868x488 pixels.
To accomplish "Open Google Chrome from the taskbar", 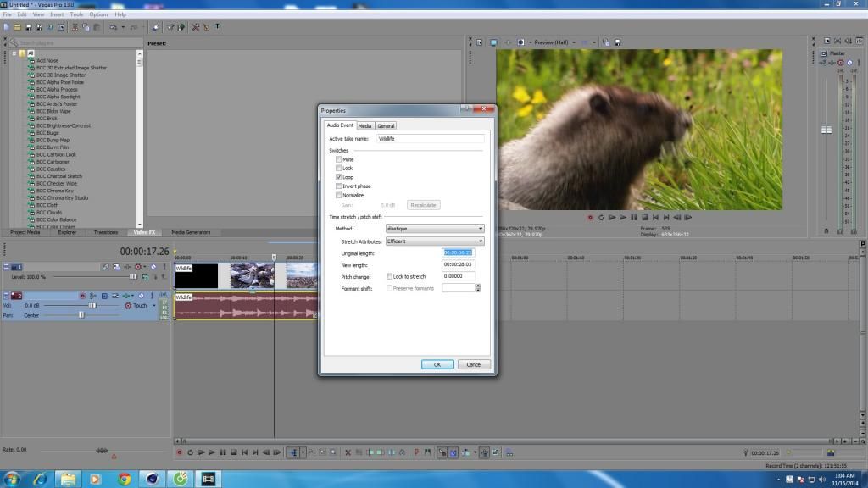I will click(124, 479).
